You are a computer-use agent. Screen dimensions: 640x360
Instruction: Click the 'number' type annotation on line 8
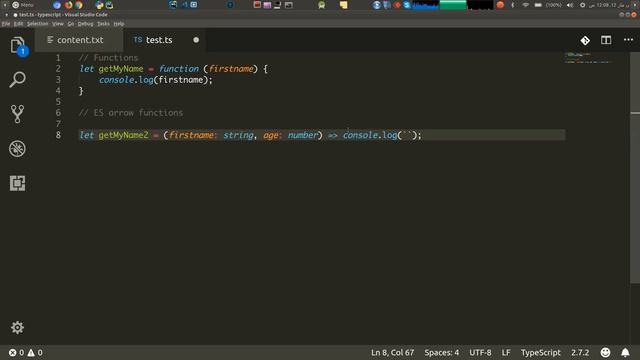303,135
